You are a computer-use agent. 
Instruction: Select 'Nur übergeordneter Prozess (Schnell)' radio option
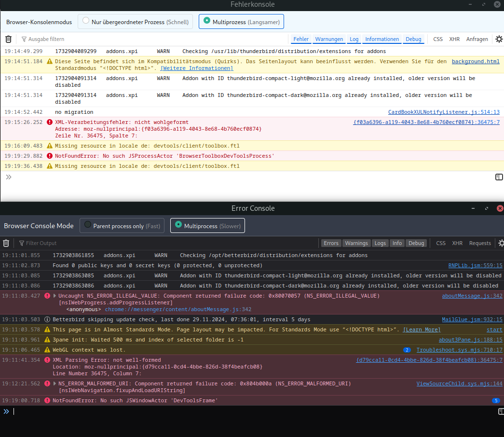coord(86,21)
